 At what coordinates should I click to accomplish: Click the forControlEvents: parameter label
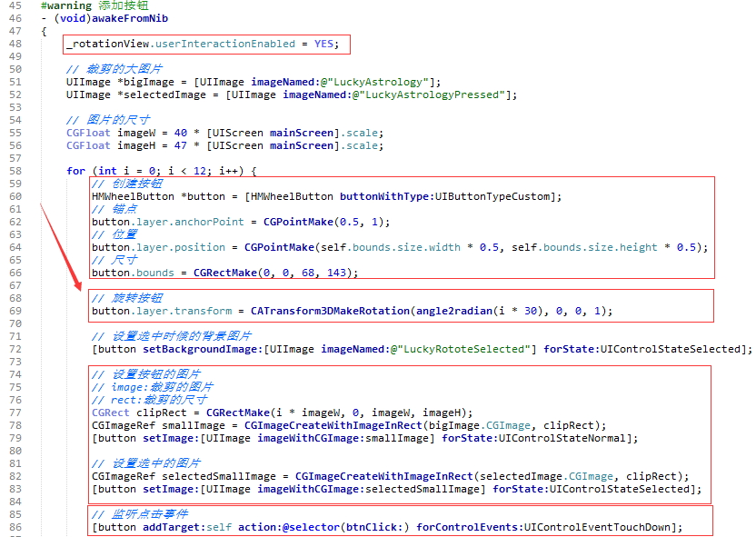tap(470, 527)
